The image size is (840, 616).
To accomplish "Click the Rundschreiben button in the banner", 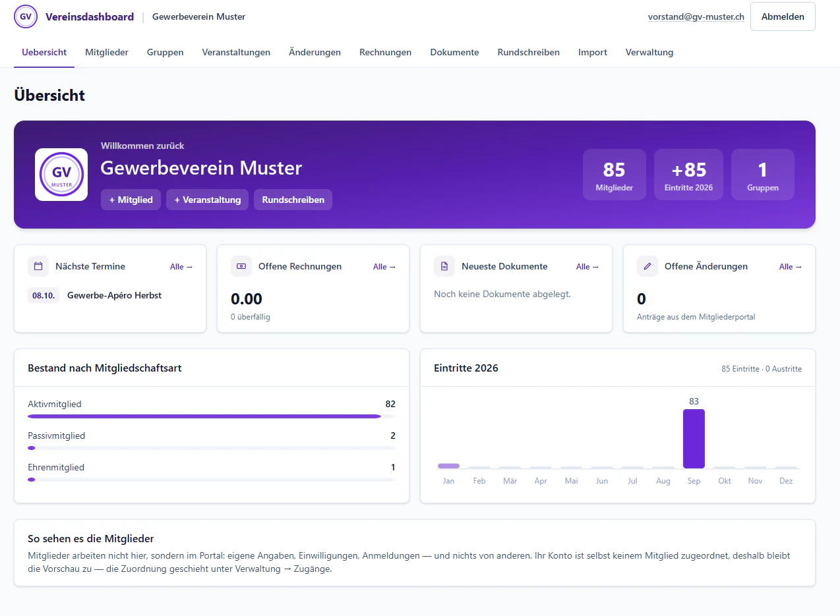I will (x=293, y=200).
